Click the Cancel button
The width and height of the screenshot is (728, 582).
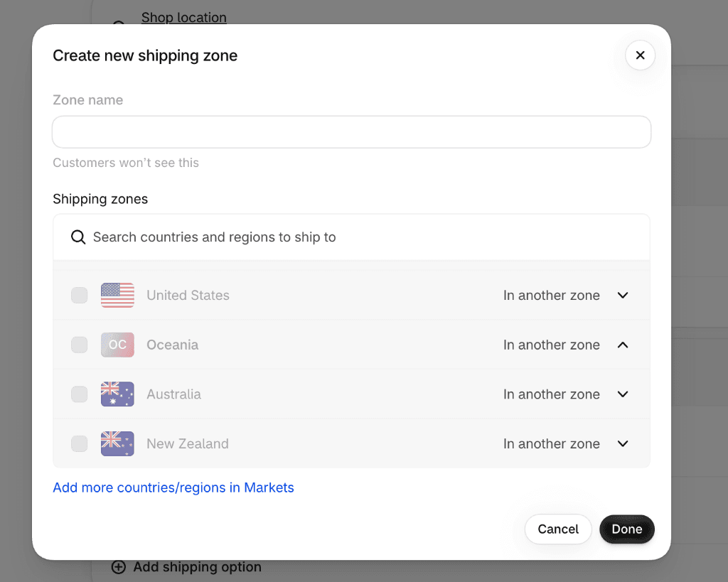(x=558, y=529)
